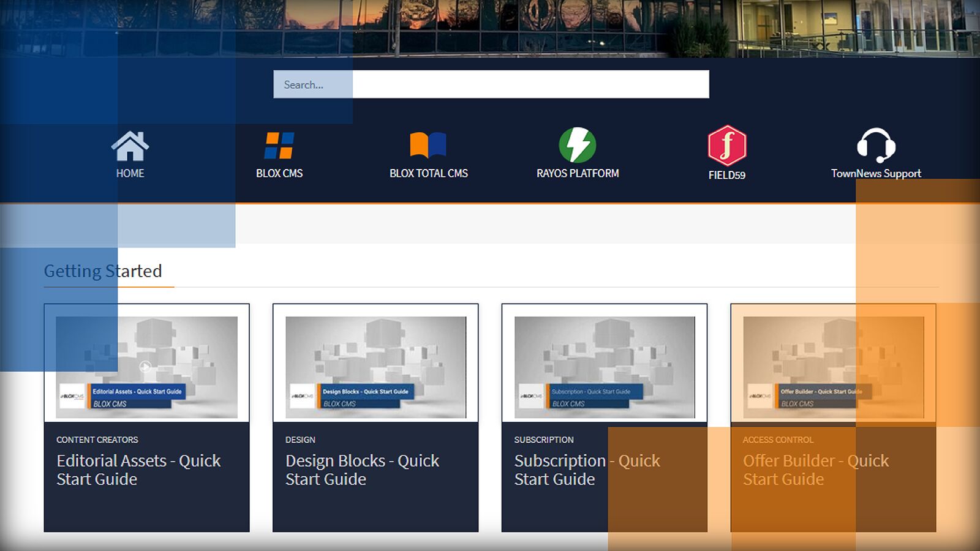
Task: Open Offer Builder video thumbnail
Action: [x=833, y=367]
